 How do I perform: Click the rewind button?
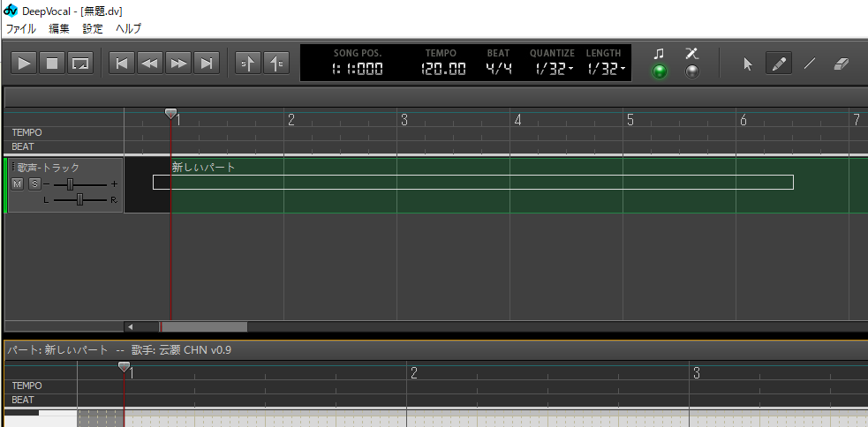[149, 63]
